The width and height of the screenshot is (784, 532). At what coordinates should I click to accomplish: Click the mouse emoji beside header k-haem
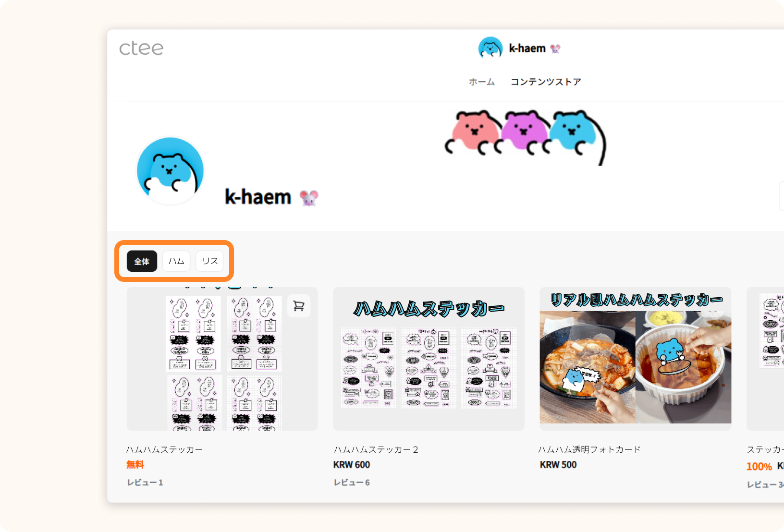click(555, 48)
